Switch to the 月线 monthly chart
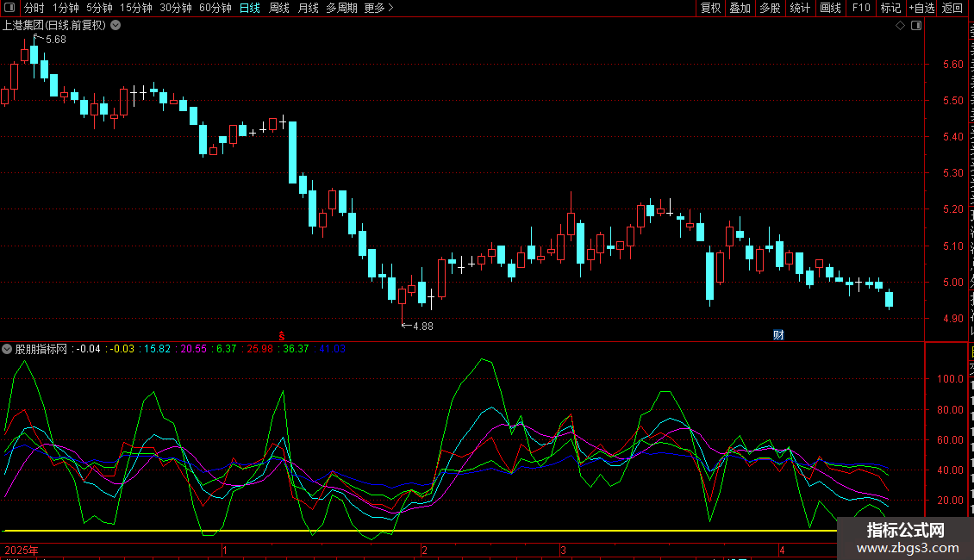 (308, 8)
